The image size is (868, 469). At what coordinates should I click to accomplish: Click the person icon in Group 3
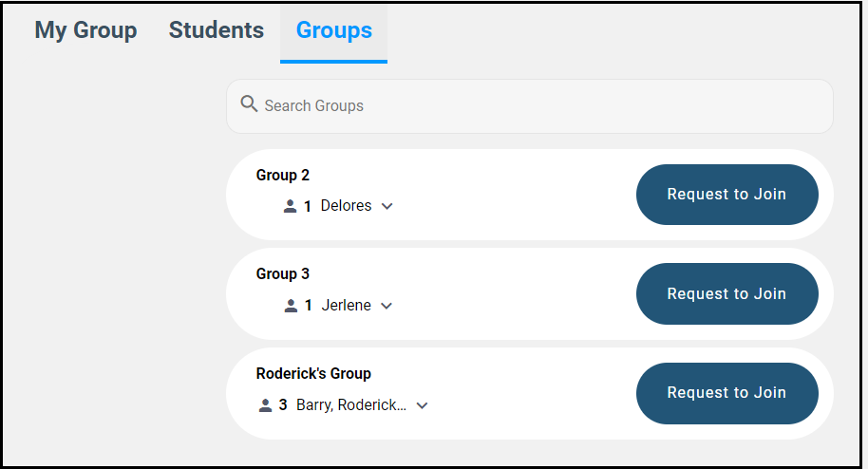[x=290, y=306]
